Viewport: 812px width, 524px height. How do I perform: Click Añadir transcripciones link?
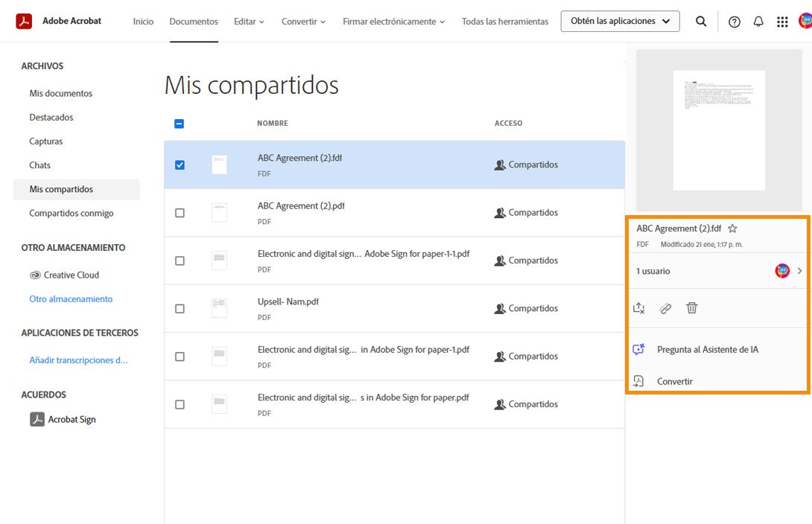[x=79, y=360]
